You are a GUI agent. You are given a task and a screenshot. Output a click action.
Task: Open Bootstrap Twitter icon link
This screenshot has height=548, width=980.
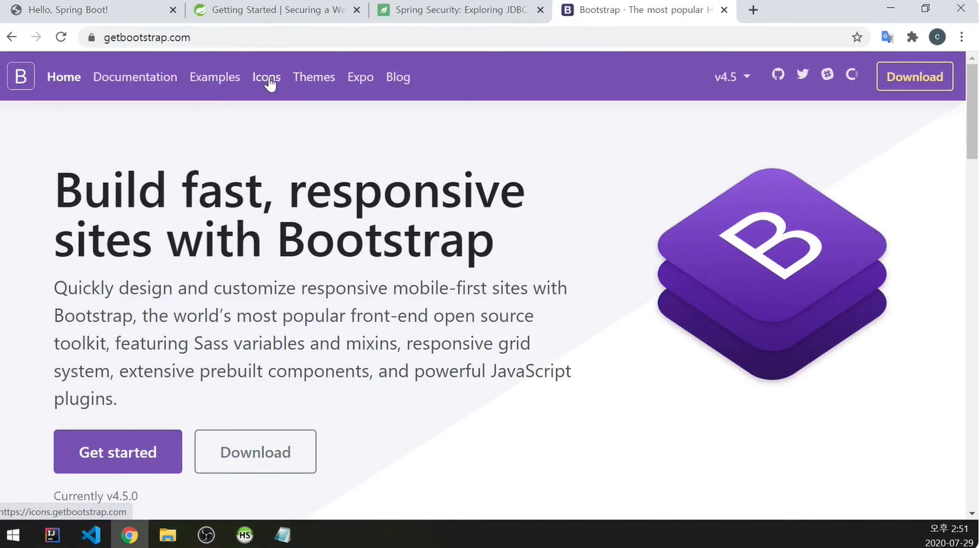point(802,75)
